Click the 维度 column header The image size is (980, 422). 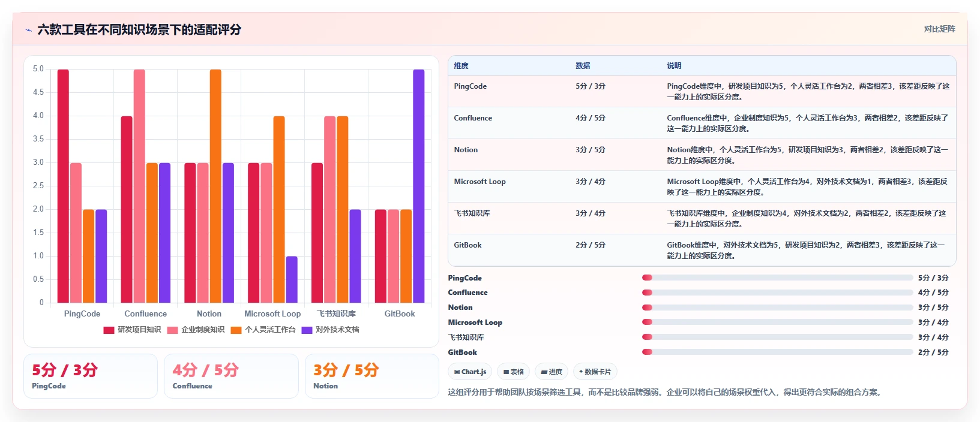click(461, 66)
